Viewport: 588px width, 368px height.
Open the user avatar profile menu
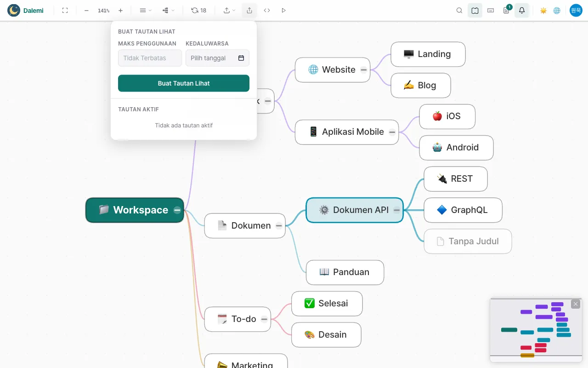pyautogui.click(x=576, y=10)
